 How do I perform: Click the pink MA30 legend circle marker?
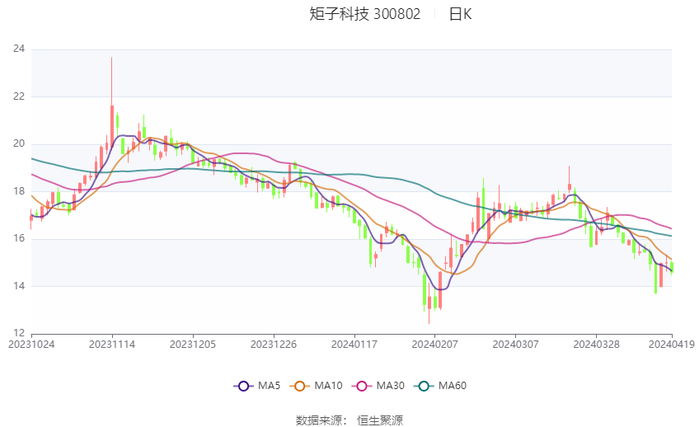(364, 386)
